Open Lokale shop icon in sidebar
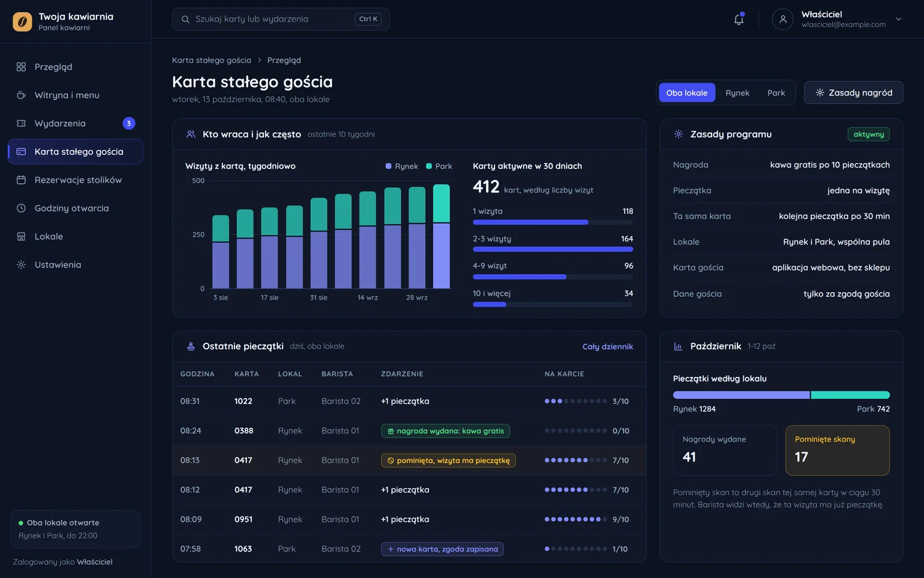 tap(21, 237)
